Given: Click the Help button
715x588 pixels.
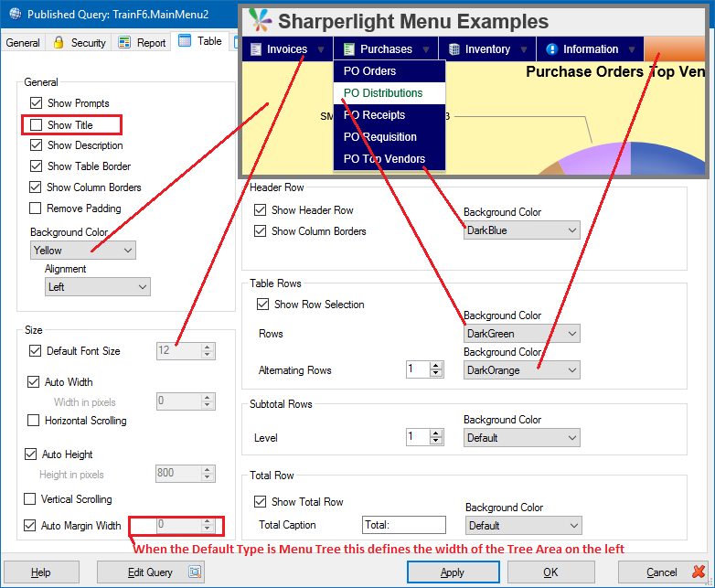Looking at the screenshot, I should click(x=41, y=572).
